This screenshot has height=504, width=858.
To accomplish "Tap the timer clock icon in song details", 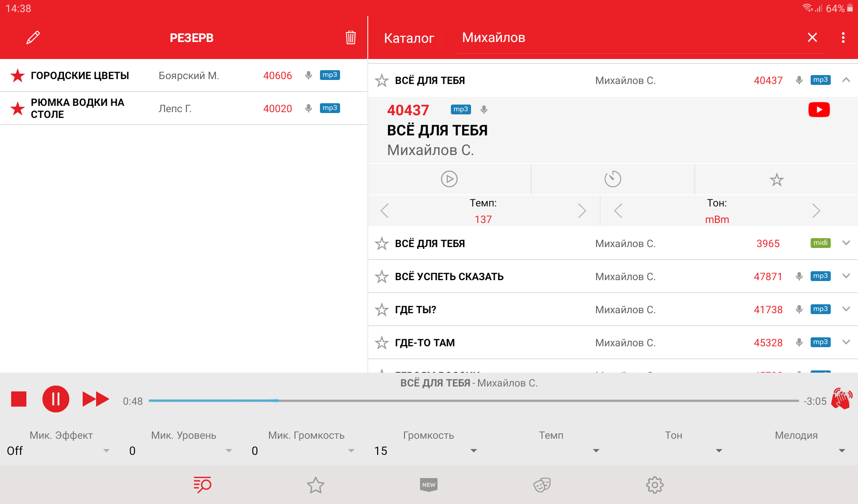I will pyautogui.click(x=613, y=179).
